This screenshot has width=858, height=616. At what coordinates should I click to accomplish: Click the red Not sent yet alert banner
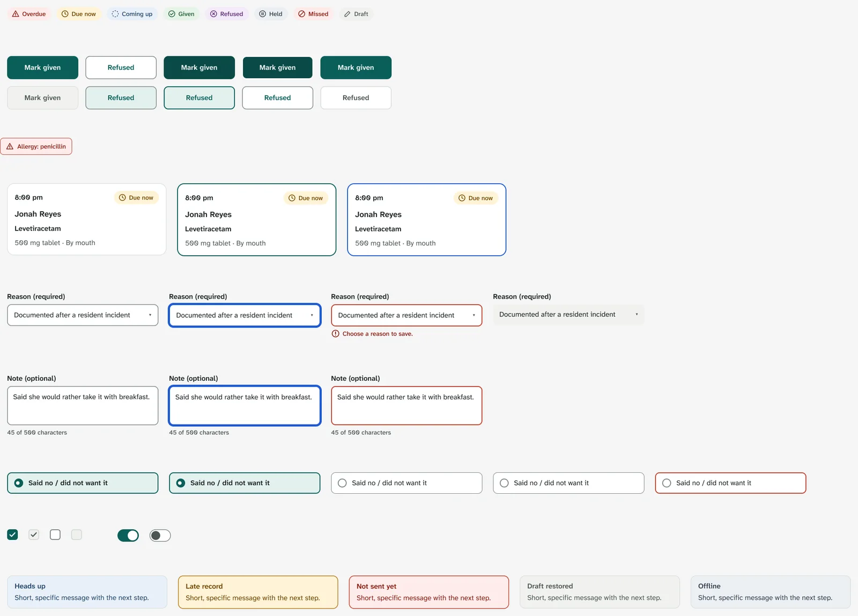tap(429, 592)
